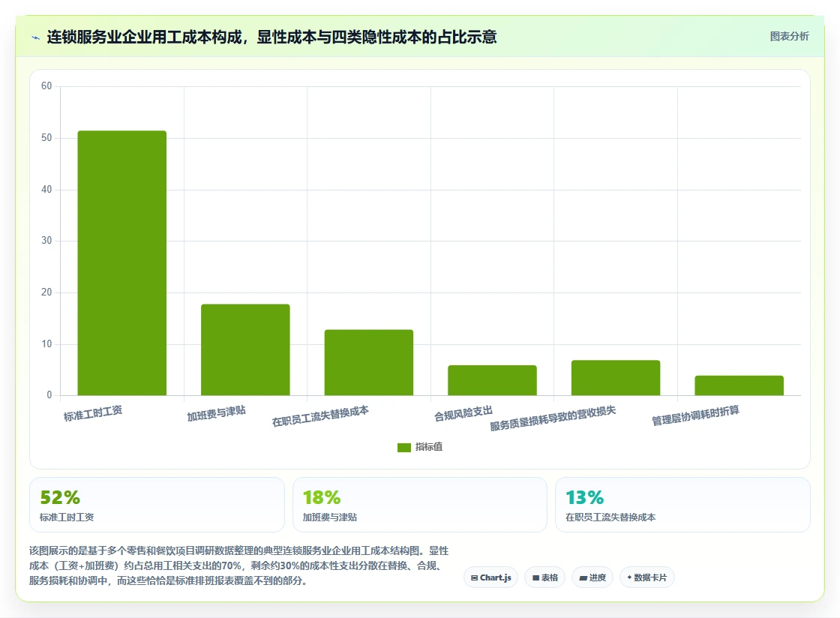The image size is (840, 618).
Task: Click the chart title 连锁服务业企业用工成本构成
Action: coord(271,37)
